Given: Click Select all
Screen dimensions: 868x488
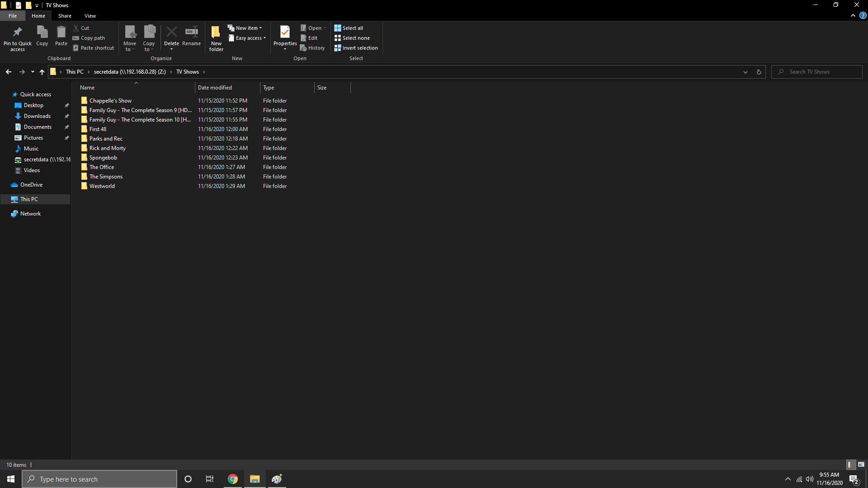Looking at the screenshot, I should pyautogui.click(x=349, y=28).
